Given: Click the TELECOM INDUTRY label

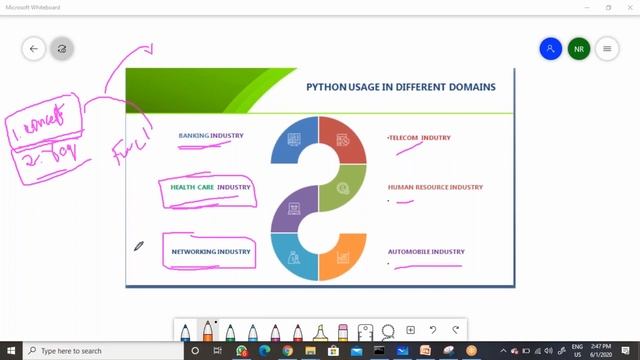Looking at the screenshot, I should pyautogui.click(x=420, y=138).
